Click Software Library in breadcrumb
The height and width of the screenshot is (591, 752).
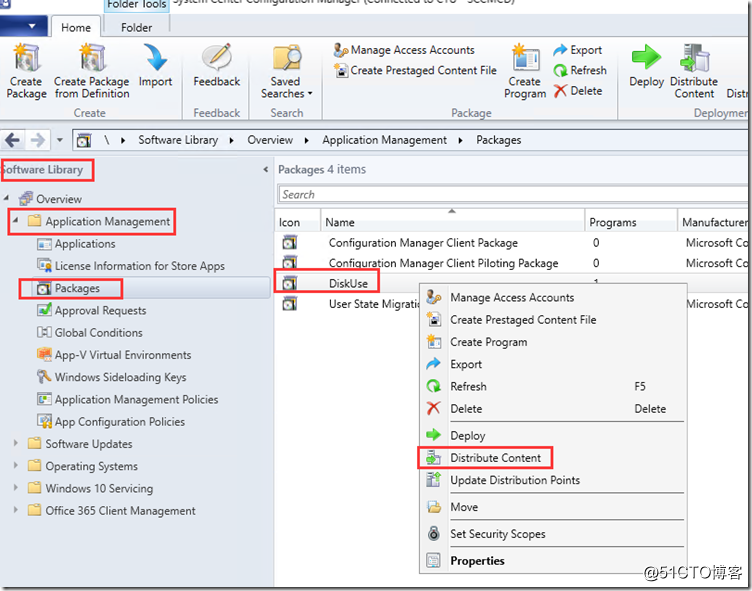pyautogui.click(x=178, y=140)
